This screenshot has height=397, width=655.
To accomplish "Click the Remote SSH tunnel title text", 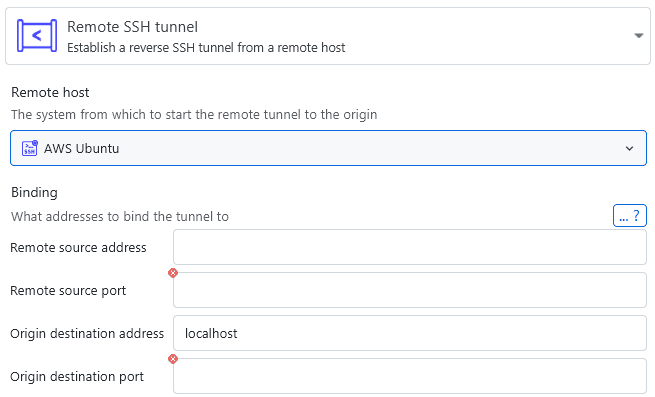I will (x=132, y=27).
